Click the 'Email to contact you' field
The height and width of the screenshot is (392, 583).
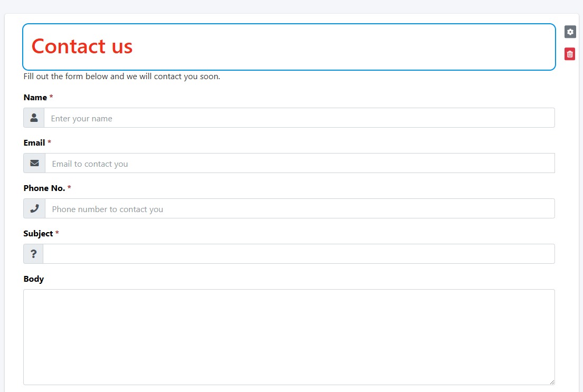pyautogui.click(x=299, y=164)
